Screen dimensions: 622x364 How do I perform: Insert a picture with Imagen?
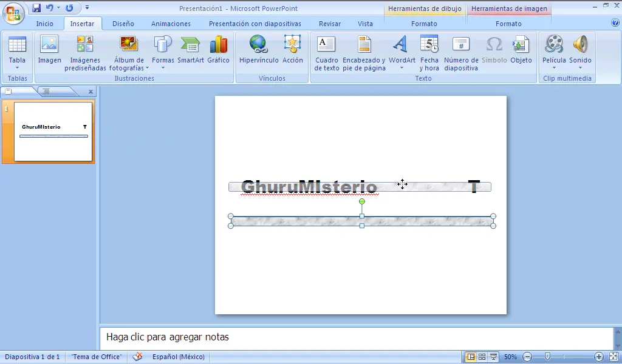tap(50, 50)
